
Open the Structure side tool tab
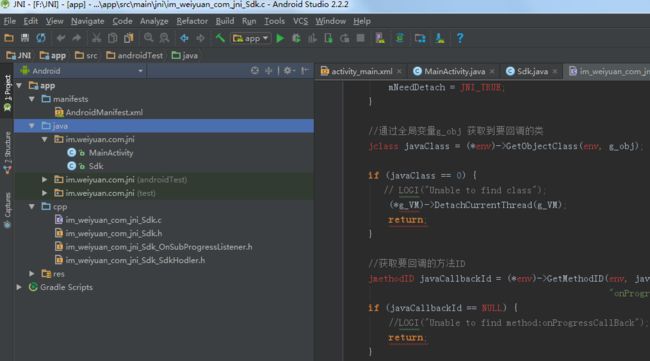[7, 153]
